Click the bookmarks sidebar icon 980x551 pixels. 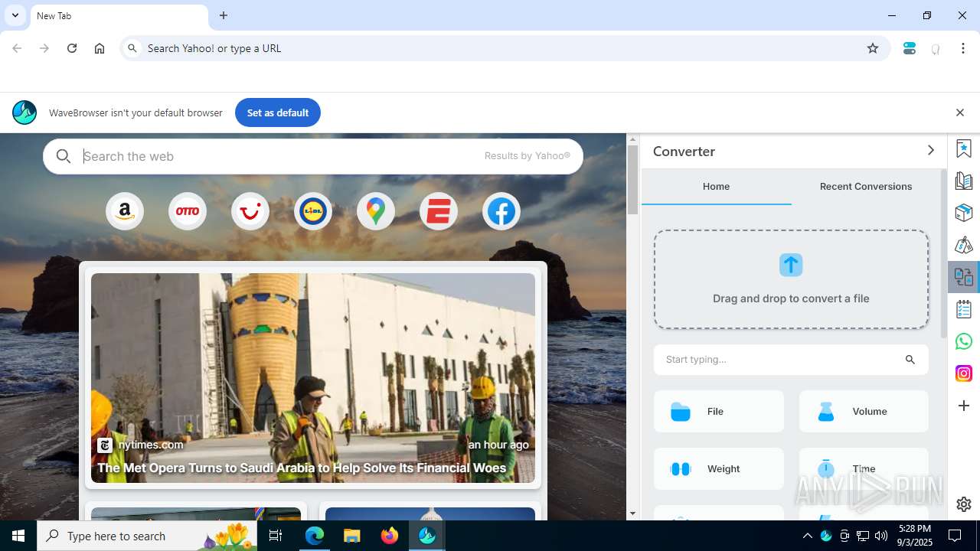point(964,149)
